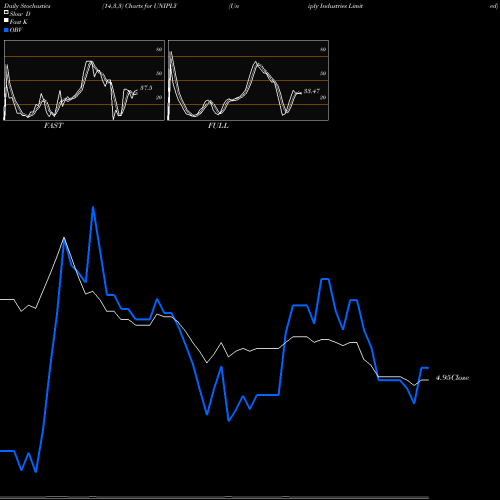Click the 37.5 value in the FAST chart

146,88
